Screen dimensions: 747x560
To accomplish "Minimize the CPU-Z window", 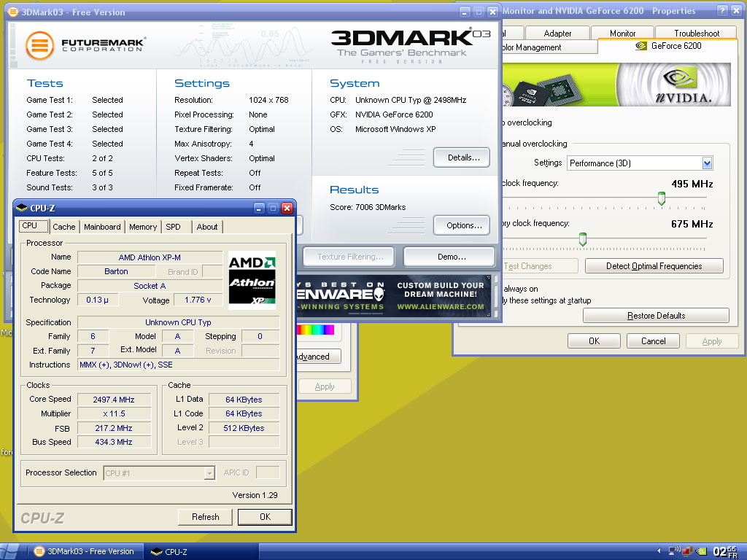I will pyautogui.click(x=259, y=208).
